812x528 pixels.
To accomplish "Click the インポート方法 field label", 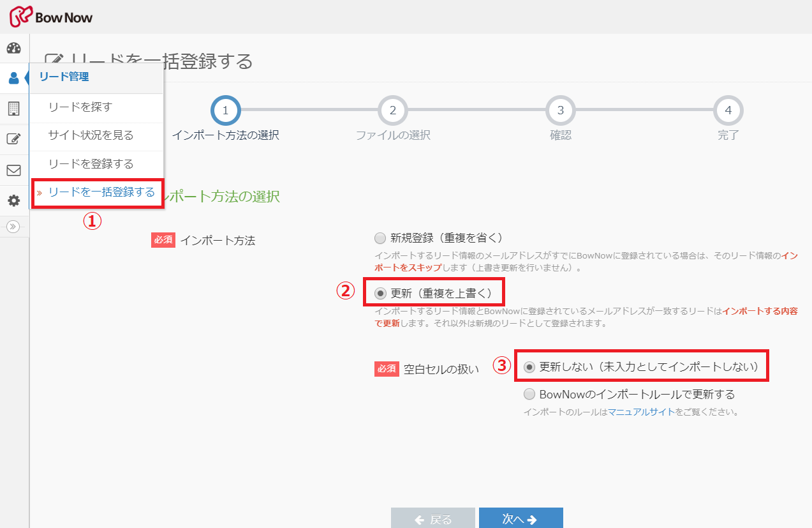I will (218, 241).
